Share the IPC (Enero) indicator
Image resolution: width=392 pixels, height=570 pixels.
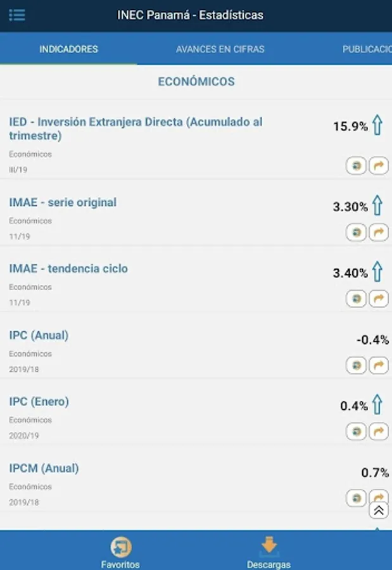(x=378, y=432)
